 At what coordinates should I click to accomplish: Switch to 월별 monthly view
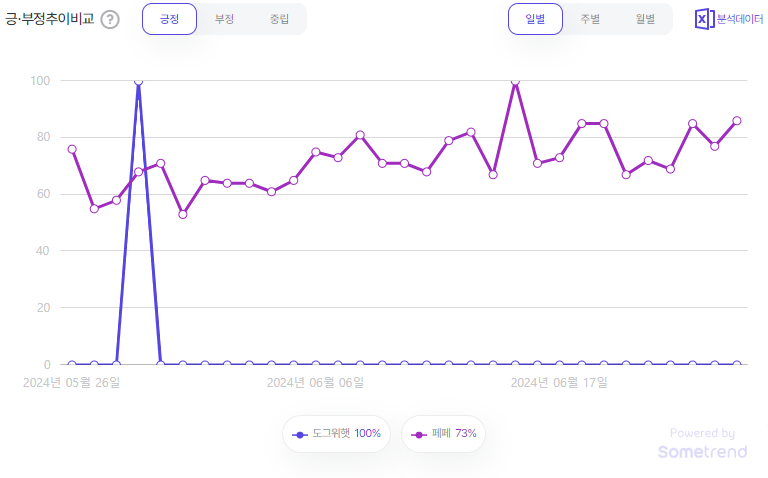click(x=645, y=19)
